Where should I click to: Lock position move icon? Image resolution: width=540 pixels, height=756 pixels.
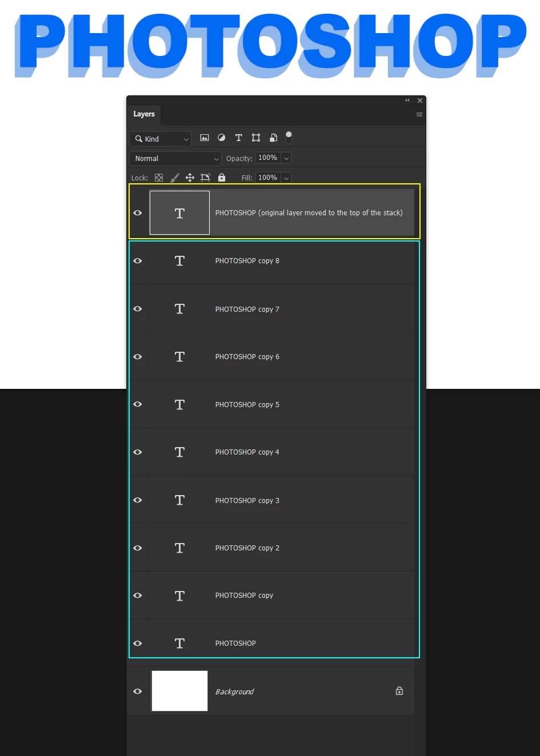pyautogui.click(x=190, y=178)
